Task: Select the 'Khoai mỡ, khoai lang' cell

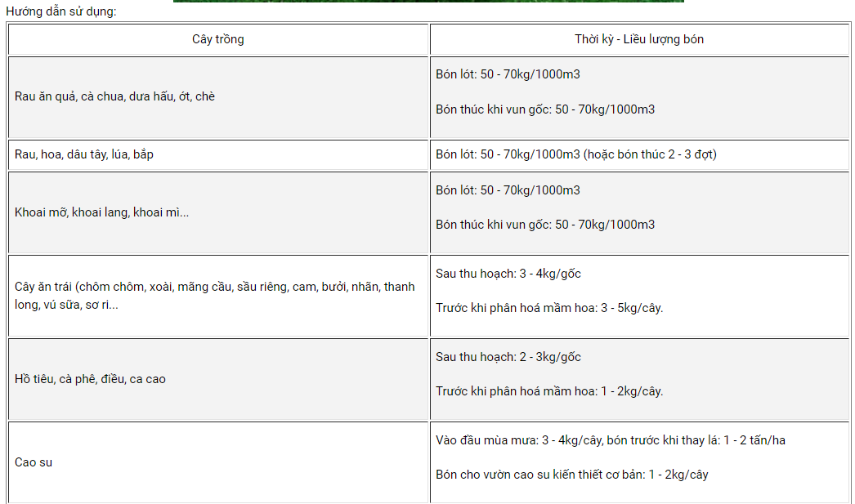Action: [218, 212]
